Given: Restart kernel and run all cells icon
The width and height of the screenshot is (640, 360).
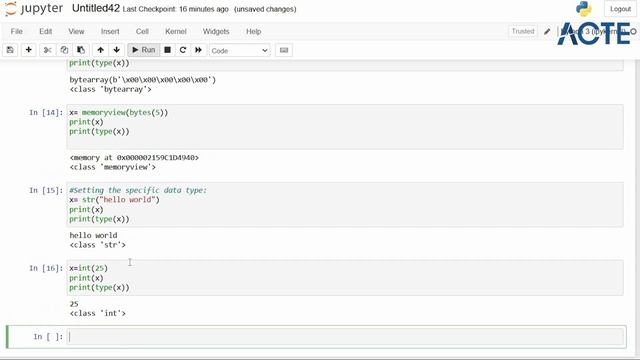Looking at the screenshot, I should [x=198, y=50].
